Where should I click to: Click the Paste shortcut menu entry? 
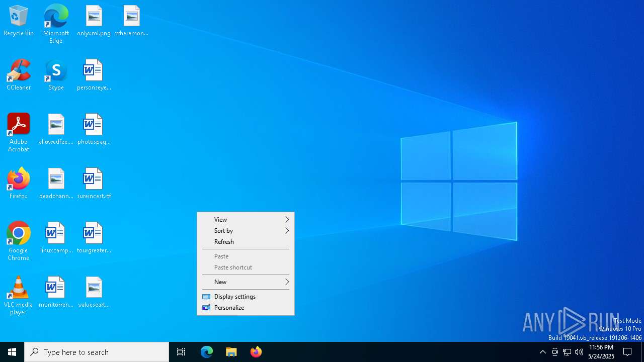tap(246, 267)
